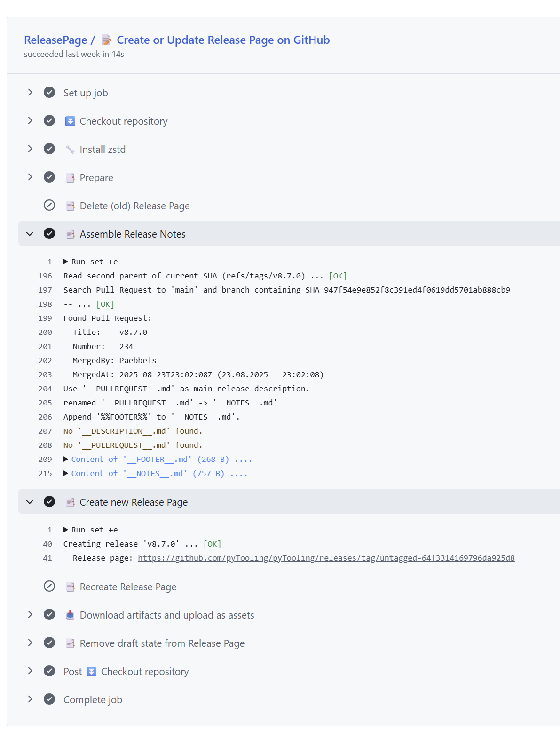Click the skipped status icon for Delete (old) Release Page
The height and width of the screenshot is (738, 560).
click(49, 206)
